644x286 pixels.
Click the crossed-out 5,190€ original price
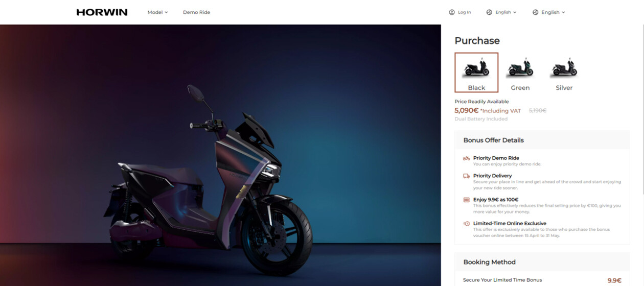[x=537, y=110]
